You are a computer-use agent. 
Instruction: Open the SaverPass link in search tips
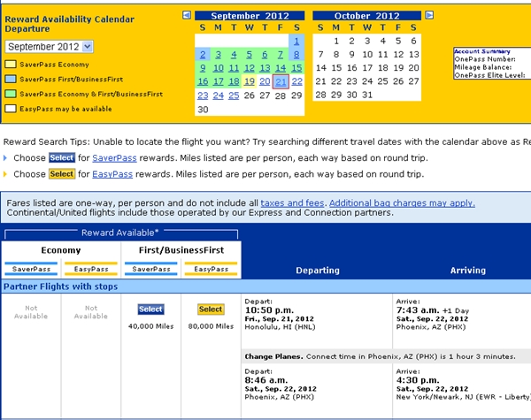pos(114,158)
